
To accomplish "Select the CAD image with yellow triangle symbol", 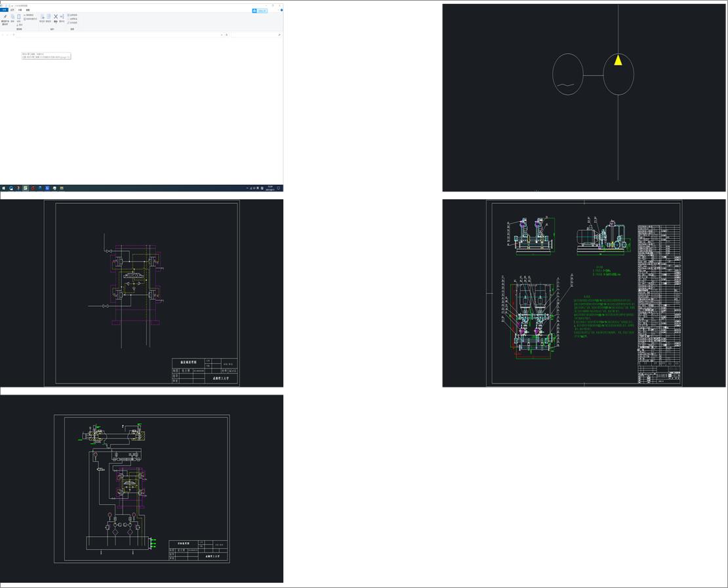I will [x=584, y=98].
